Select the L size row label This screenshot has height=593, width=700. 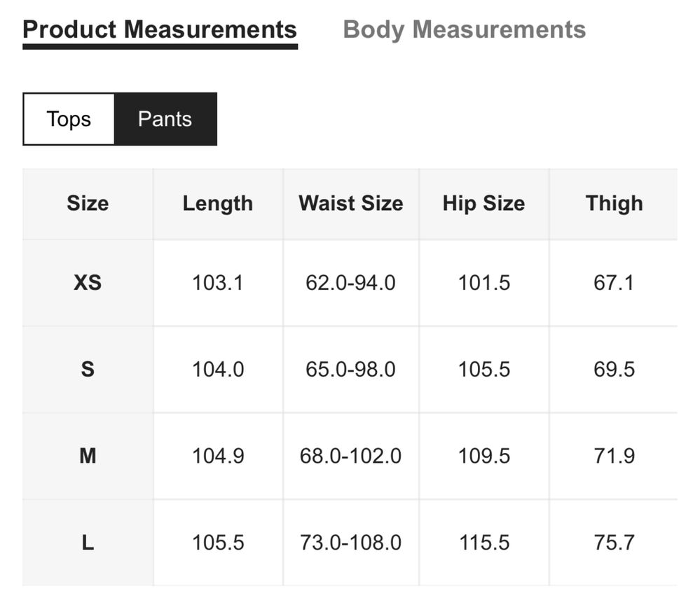click(88, 543)
